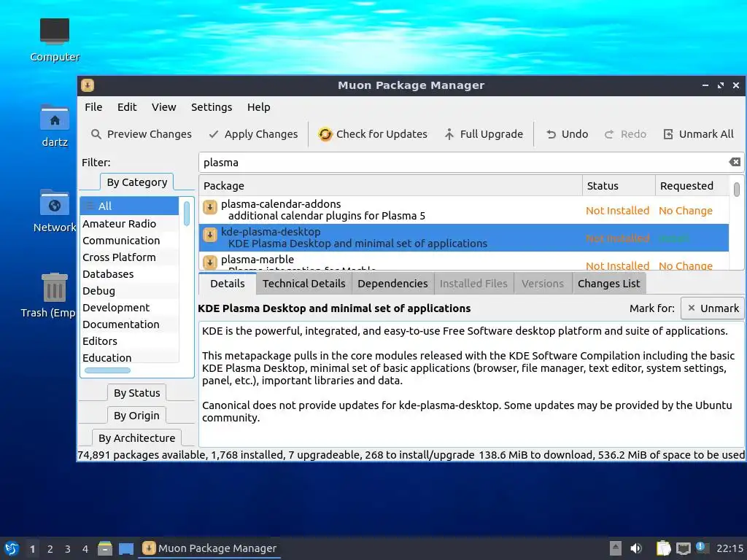
Task: Click package list vertical scrollbar
Action: [737, 189]
